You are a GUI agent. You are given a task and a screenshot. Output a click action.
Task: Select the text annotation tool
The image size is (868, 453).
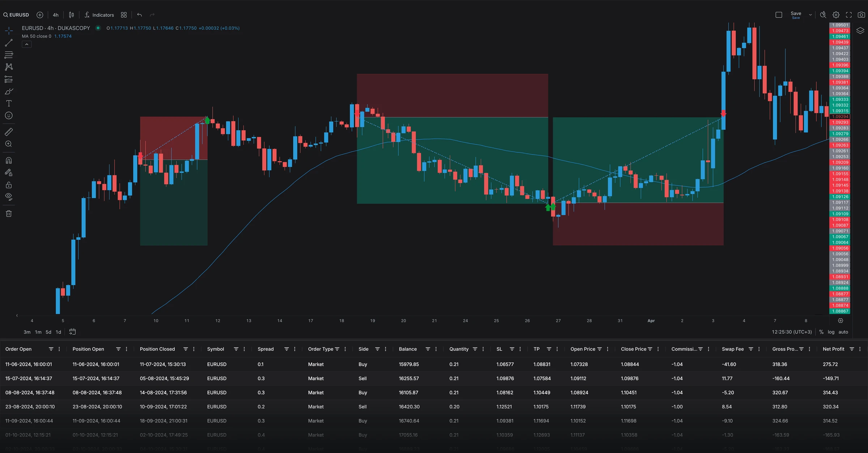(9, 103)
